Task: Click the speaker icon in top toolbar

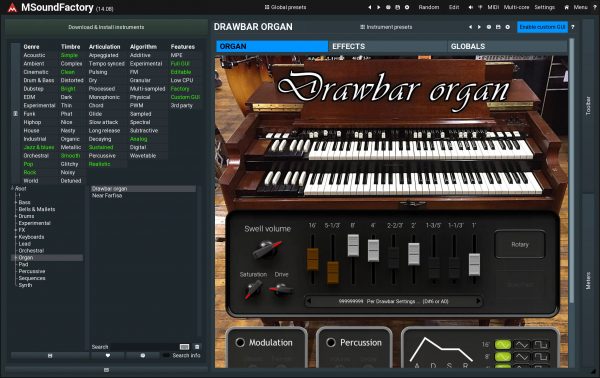Action: [x=471, y=7]
